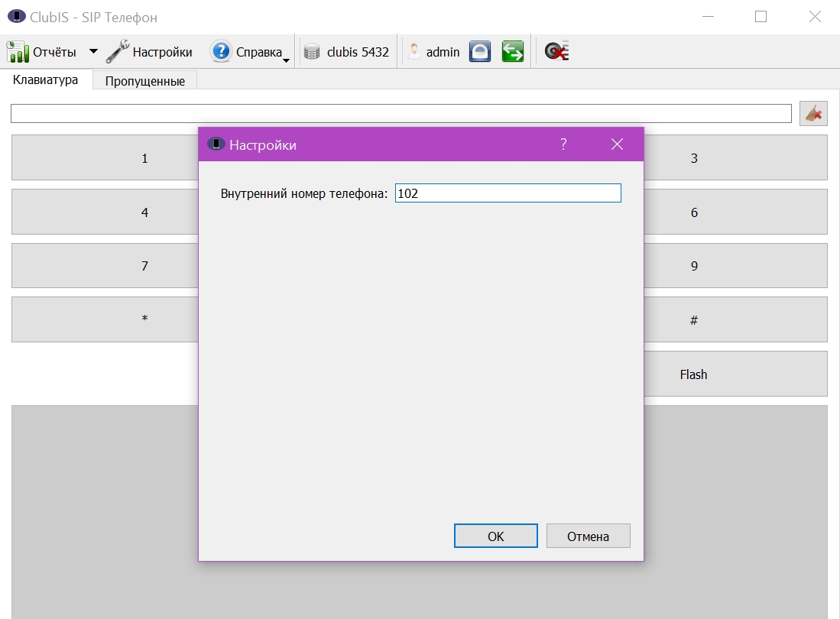The height and width of the screenshot is (619, 840).
Task: Dial digit 6 on keypad
Action: (735, 212)
